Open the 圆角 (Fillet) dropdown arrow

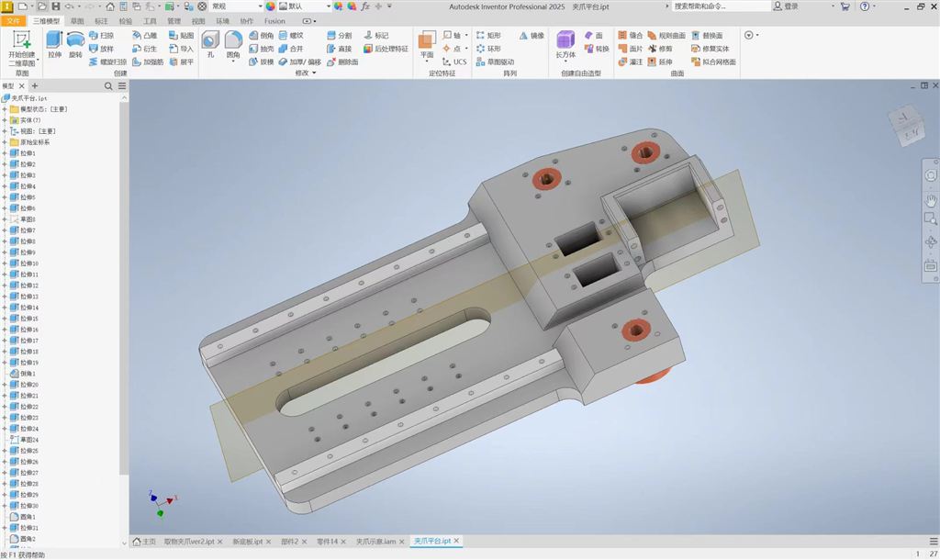pyautogui.click(x=233, y=62)
